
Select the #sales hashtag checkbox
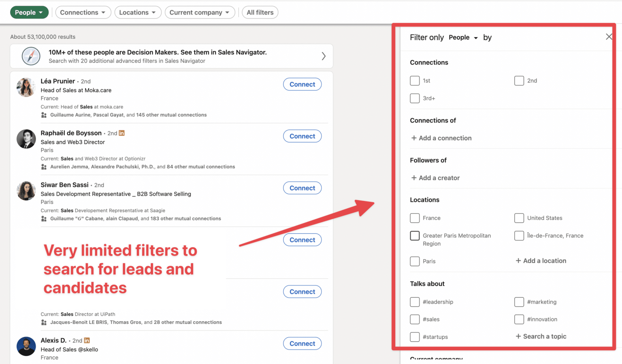tap(415, 319)
